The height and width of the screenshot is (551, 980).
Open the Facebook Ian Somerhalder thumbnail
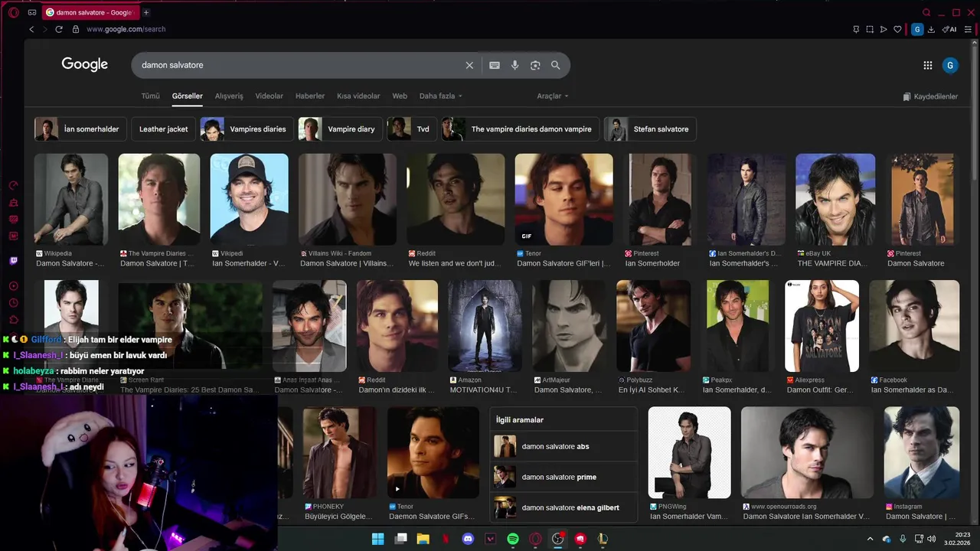(914, 326)
